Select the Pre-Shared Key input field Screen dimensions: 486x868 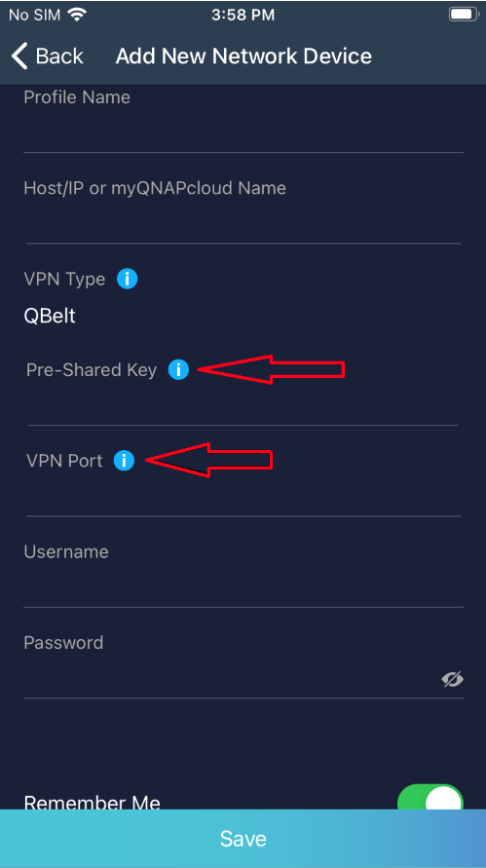tap(243, 404)
